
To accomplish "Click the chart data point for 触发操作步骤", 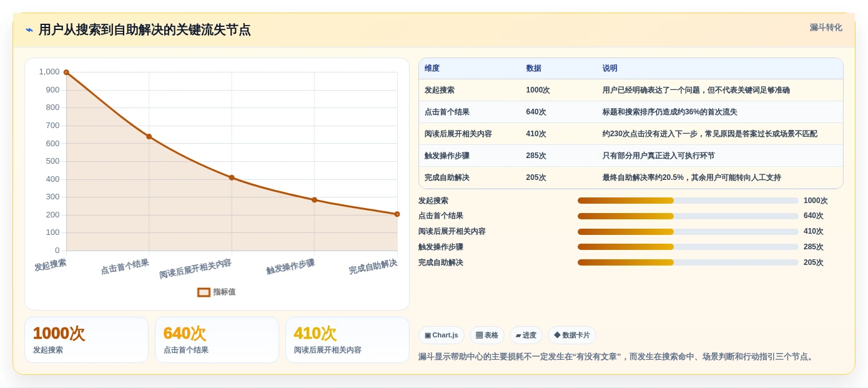I will coord(314,200).
